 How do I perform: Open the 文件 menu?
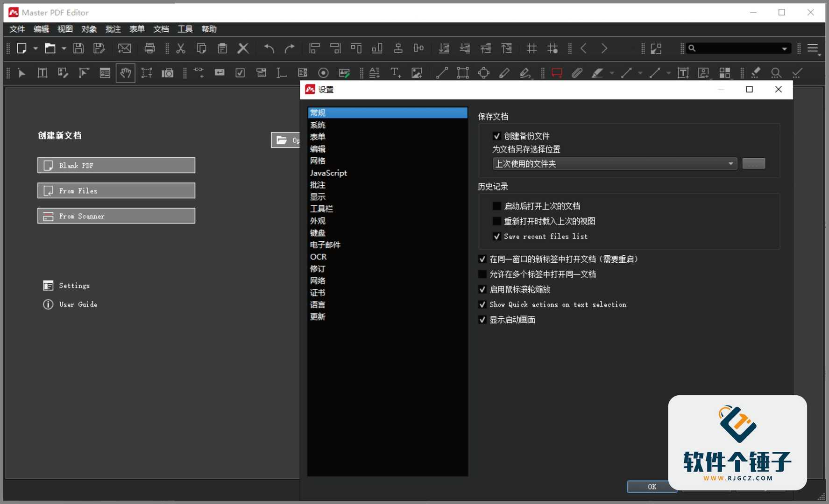coord(17,29)
